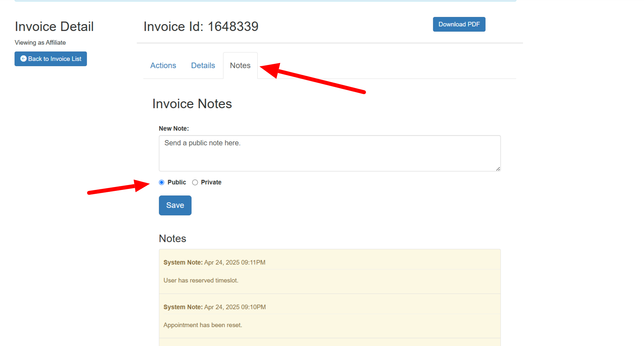Viewport: 644px width, 346px height.
Task: Click the 'Appointment has been reset' note
Action: pyautogui.click(x=202, y=325)
